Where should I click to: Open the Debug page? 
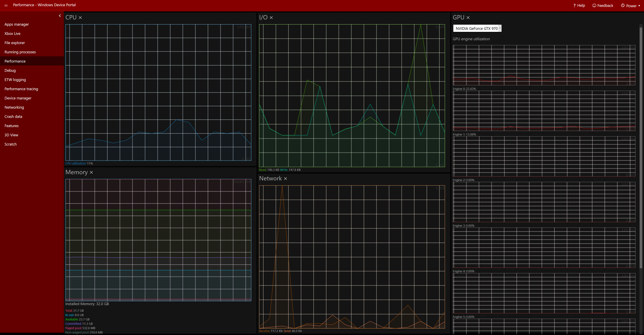coord(32,70)
